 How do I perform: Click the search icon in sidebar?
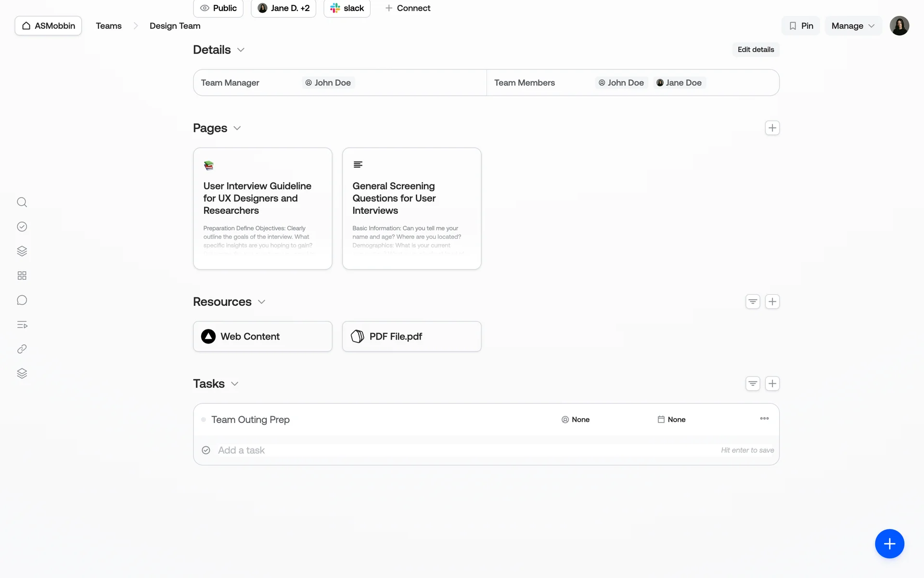click(x=22, y=202)
